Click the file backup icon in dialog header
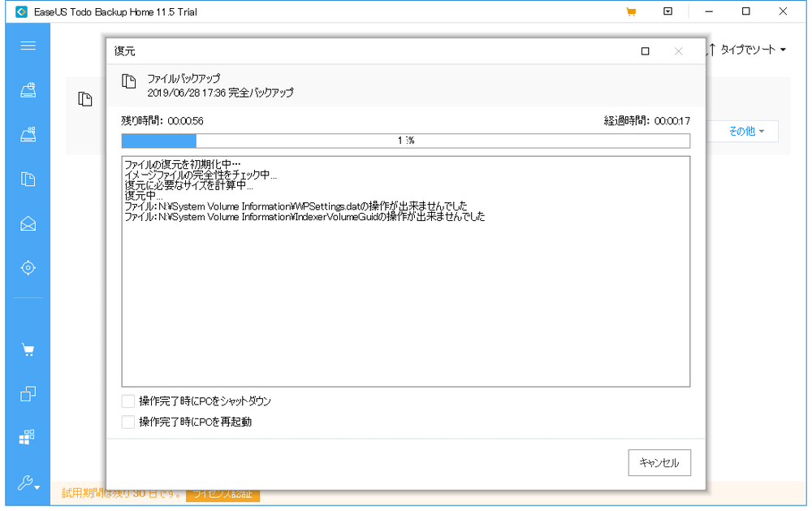The height and width of the screenshot is (511, 812). [129, 81]
